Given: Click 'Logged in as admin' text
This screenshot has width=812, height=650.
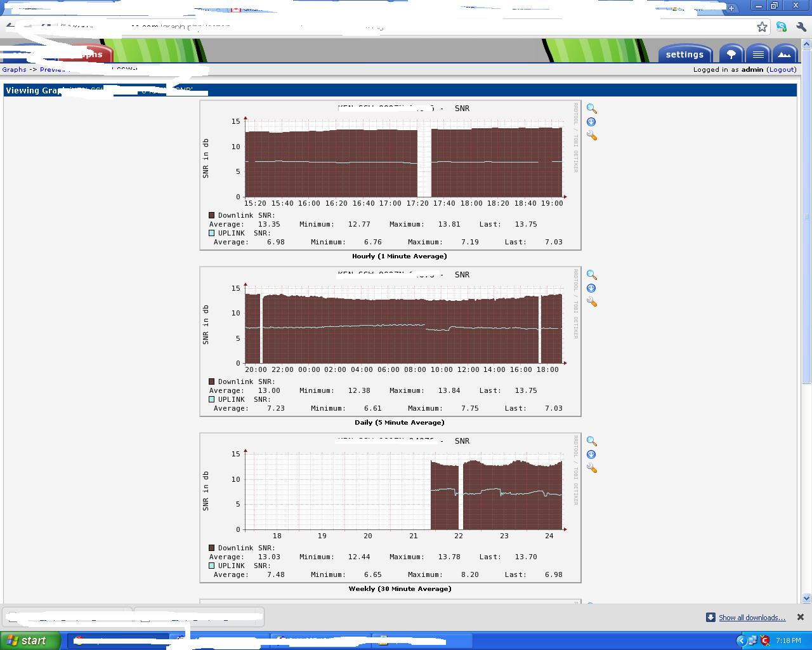Looking at the screenshot, I should point(728,69).
